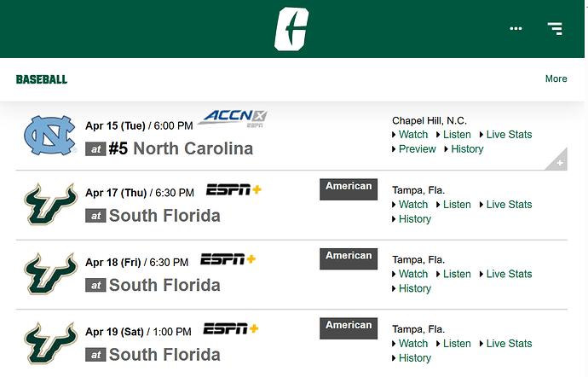The height and width of the screenshot is (377, 588).
Task: Open the More link in Baseball bar
Action: point(556,78)
